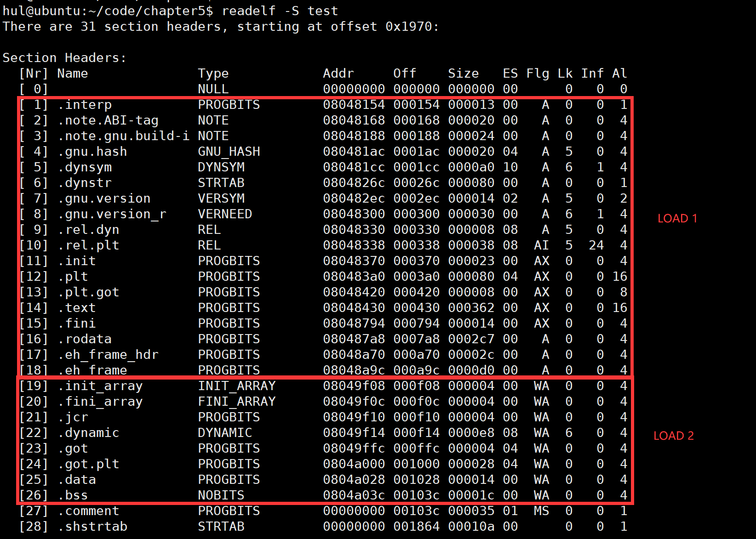
Task: Click size '00010a' of .shstrtab
Action: pos(471,527)
